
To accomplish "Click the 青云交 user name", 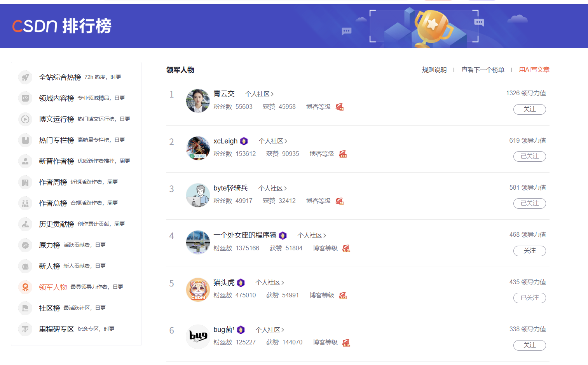I will (224, 94).
